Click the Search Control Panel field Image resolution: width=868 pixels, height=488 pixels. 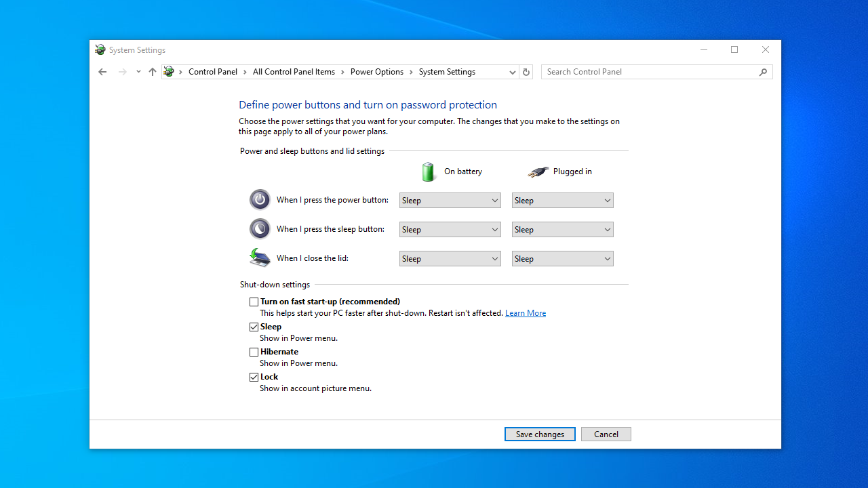(x=650, y=72)
